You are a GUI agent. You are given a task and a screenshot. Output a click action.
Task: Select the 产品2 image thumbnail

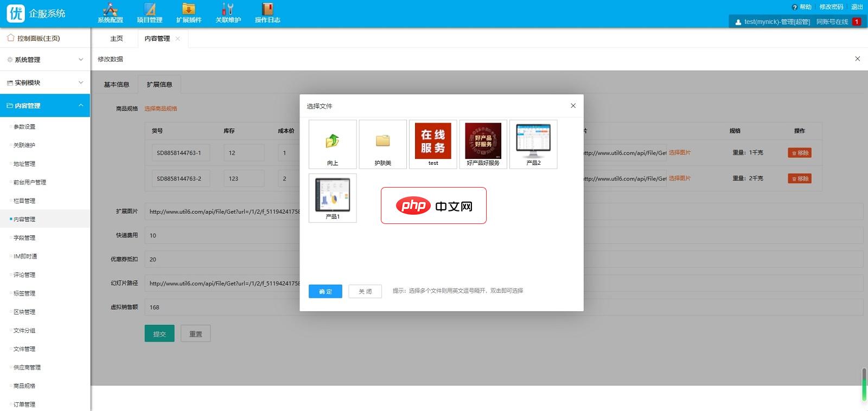point(533,144)
